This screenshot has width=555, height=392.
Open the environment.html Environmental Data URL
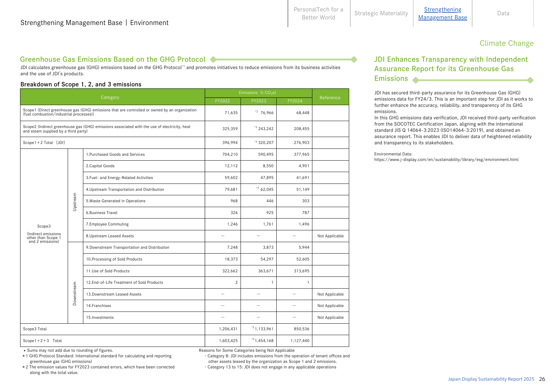tap(446, 160)
